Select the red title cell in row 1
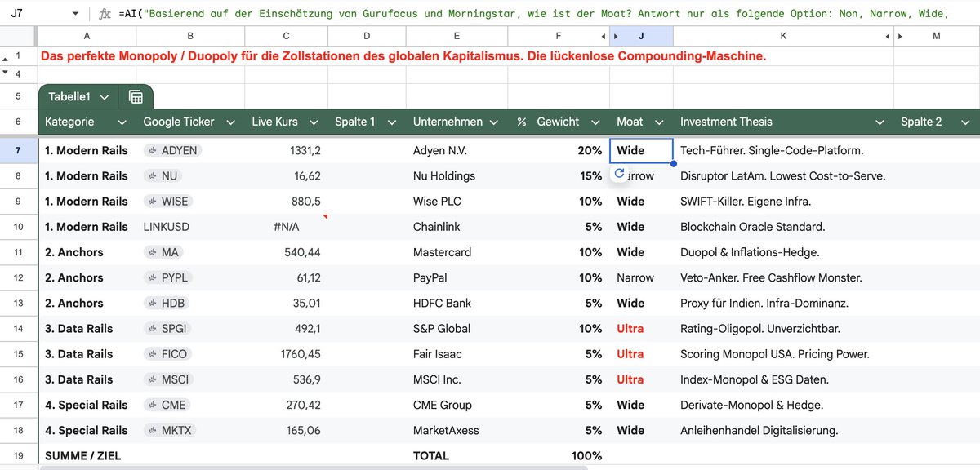 405,56
